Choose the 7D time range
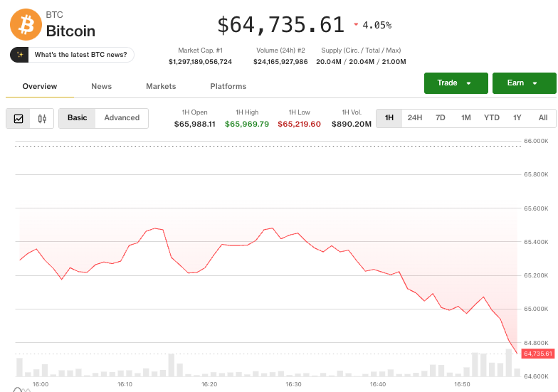The height and width of the screenshot is (392, 558). 440,118
